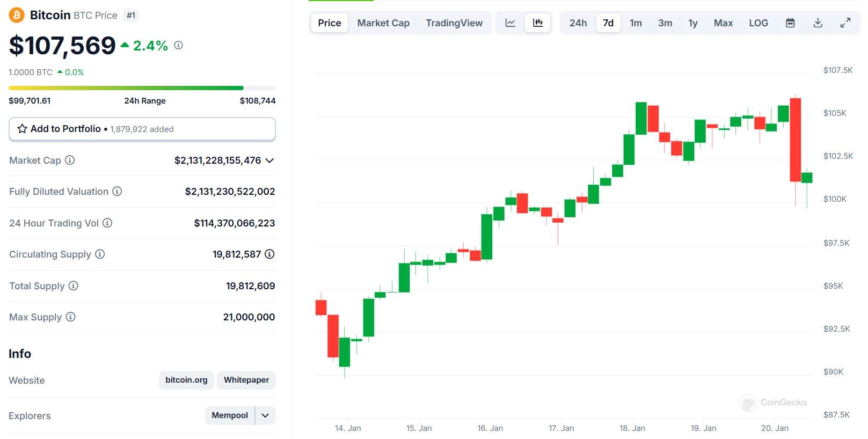
Task: Switch to the Market Cap tab
Action: coord(383,23)
